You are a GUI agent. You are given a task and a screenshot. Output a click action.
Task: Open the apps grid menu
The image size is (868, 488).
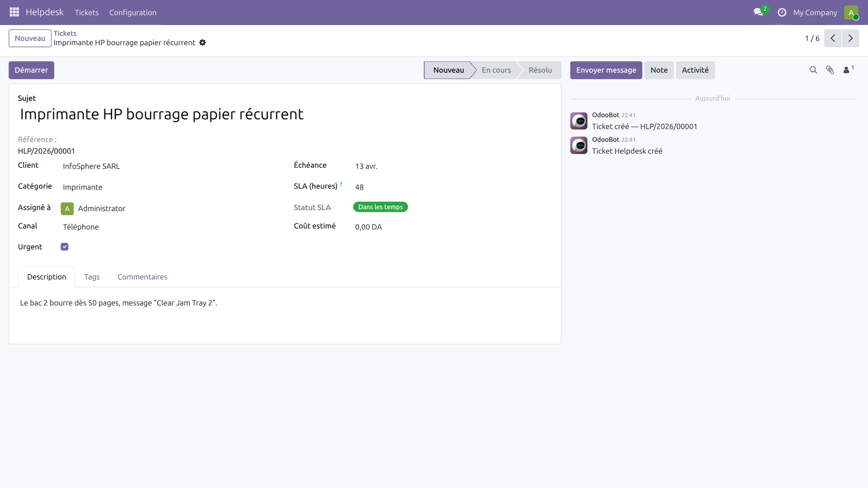tap(14, 12)
